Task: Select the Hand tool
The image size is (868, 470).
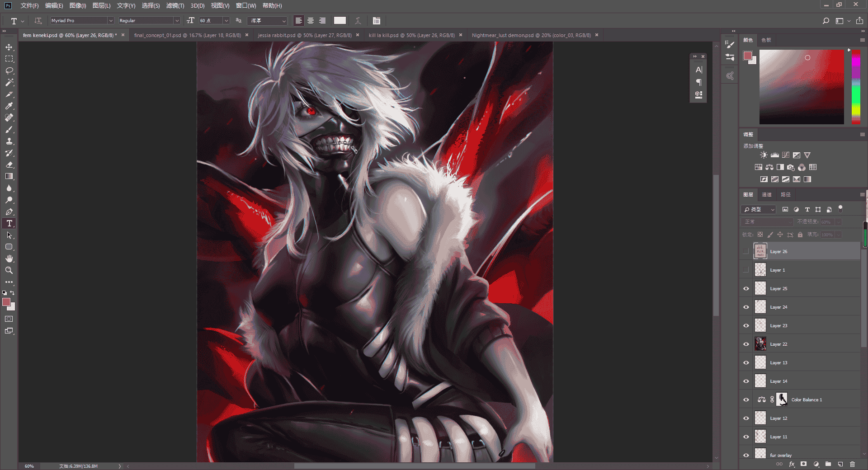Action: (x=9, y=258)
